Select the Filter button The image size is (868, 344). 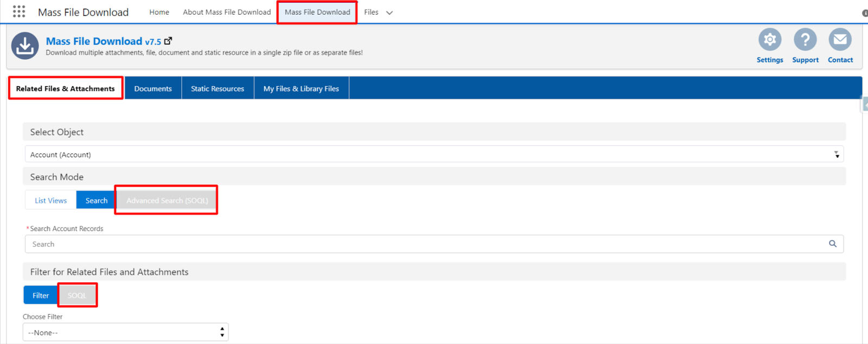coord(41,295)
